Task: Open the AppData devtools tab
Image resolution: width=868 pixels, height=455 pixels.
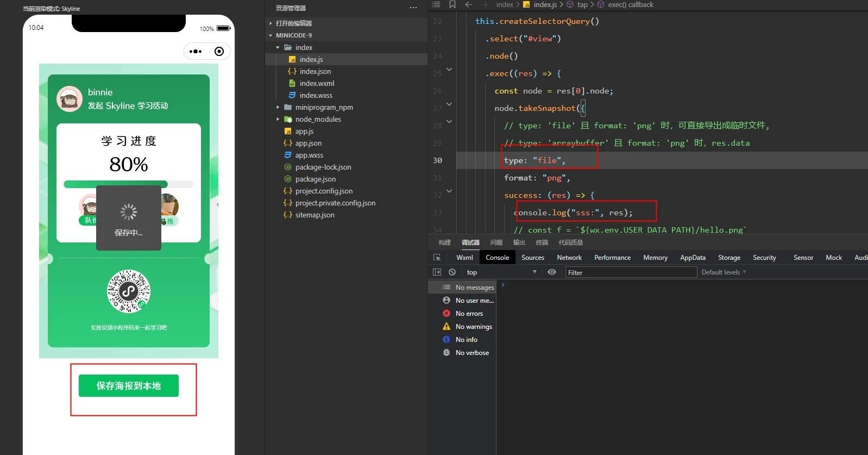Action: [693, 258]
